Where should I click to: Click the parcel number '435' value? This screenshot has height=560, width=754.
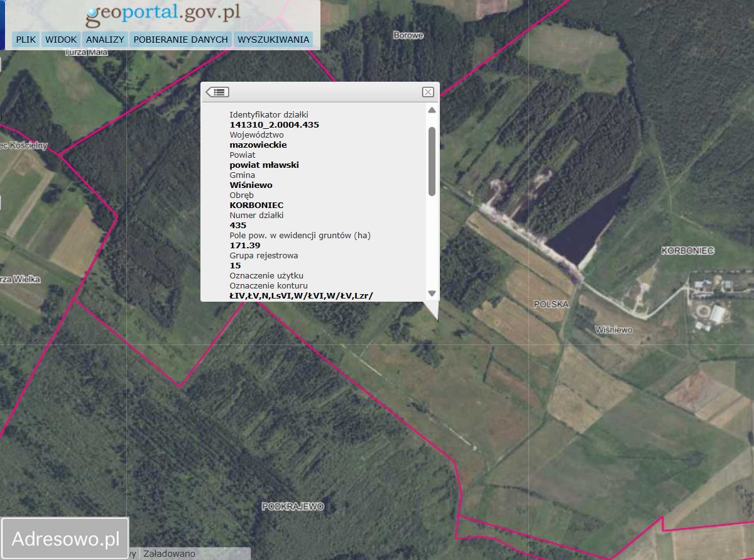pos(238,225)
